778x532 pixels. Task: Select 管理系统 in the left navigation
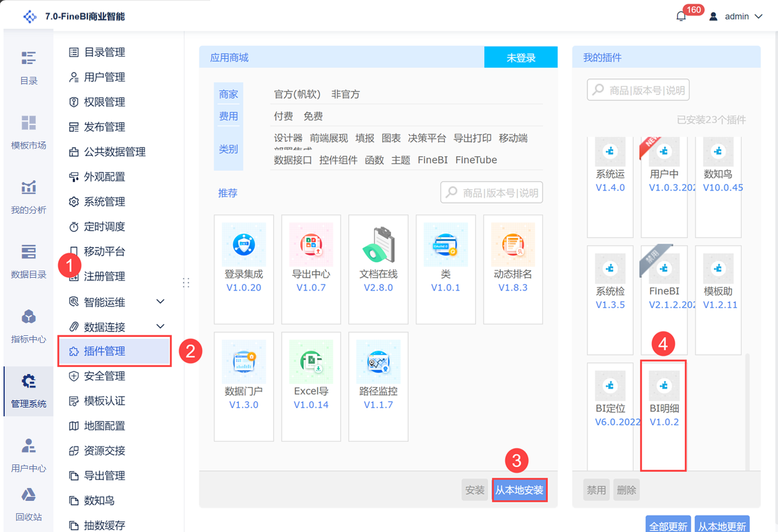pos(28,391)
